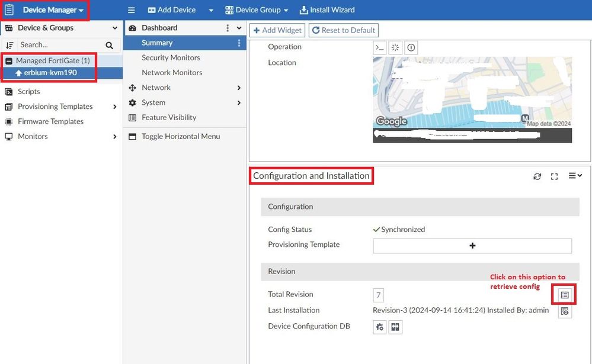Click the Last Installation preview icon
The image size is (592, 364).
565,311
